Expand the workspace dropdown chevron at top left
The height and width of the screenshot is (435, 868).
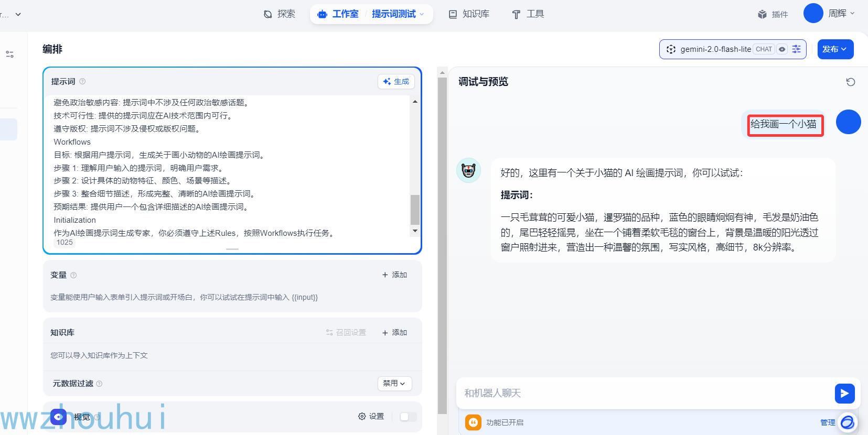coord(18,14)
